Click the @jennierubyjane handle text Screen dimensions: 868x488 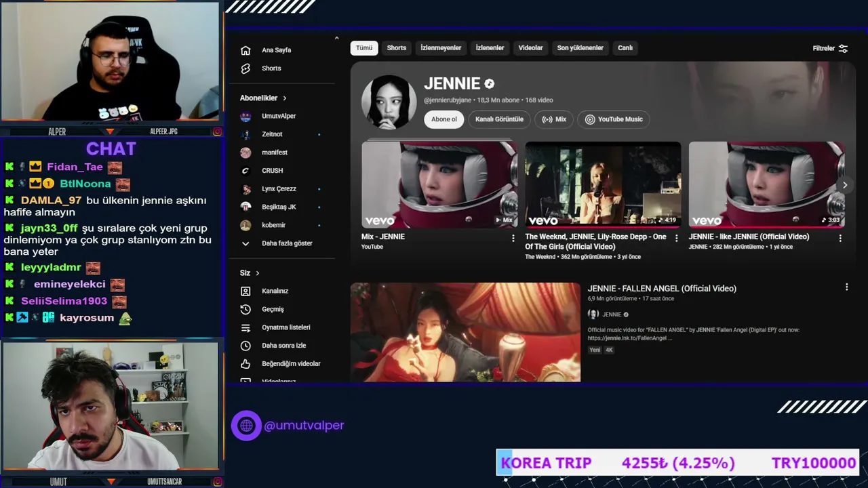click(448, 100)
